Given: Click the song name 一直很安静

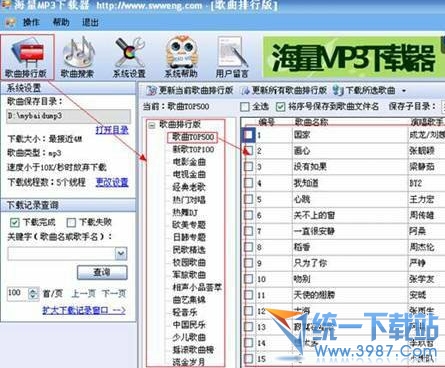Looking at the screenshot, I should point(314,231).
